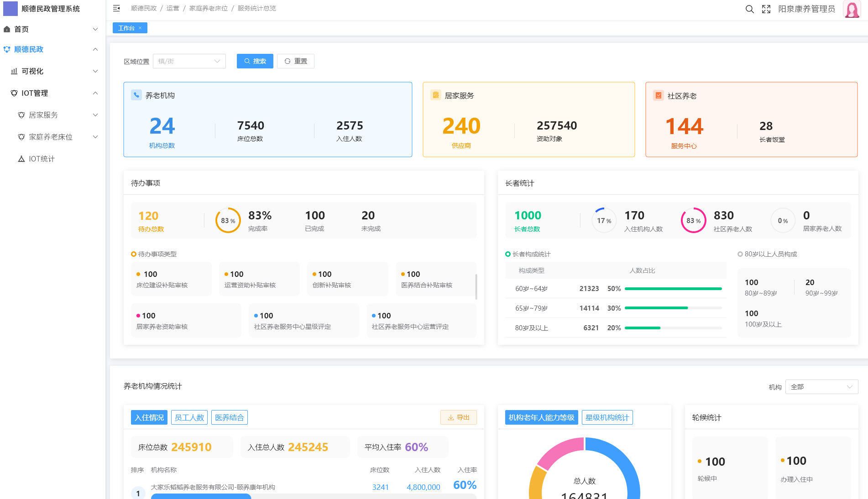Click the 83% 社区养老 pink ring

(694, 220)
